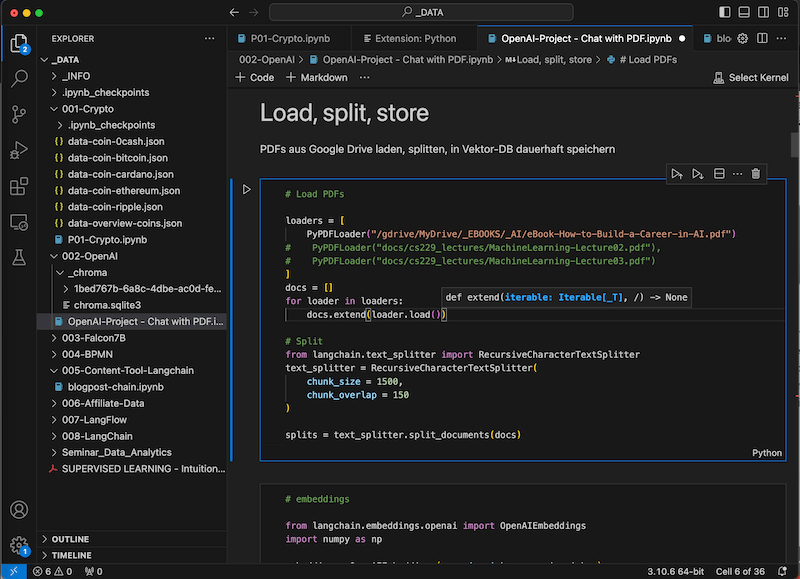Open the Search sidebar

point(19,78)
